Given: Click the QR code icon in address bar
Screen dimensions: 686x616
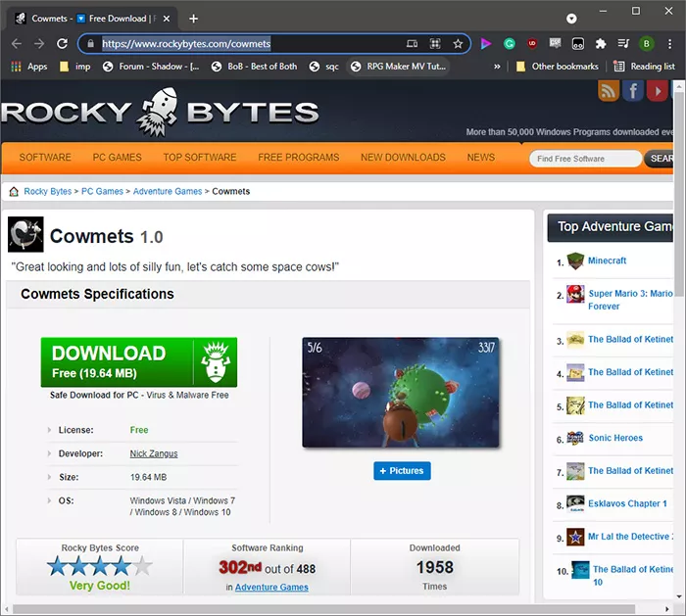Looking at the screenshot, I should coord(435,44).
